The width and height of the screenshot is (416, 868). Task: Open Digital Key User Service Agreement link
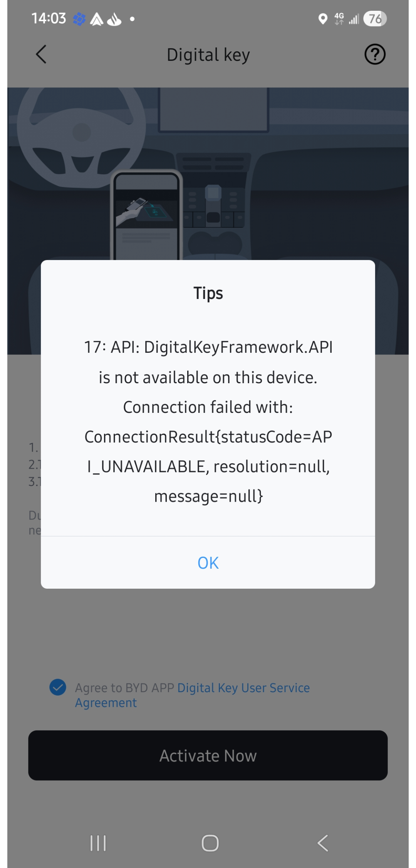point(192,695)
